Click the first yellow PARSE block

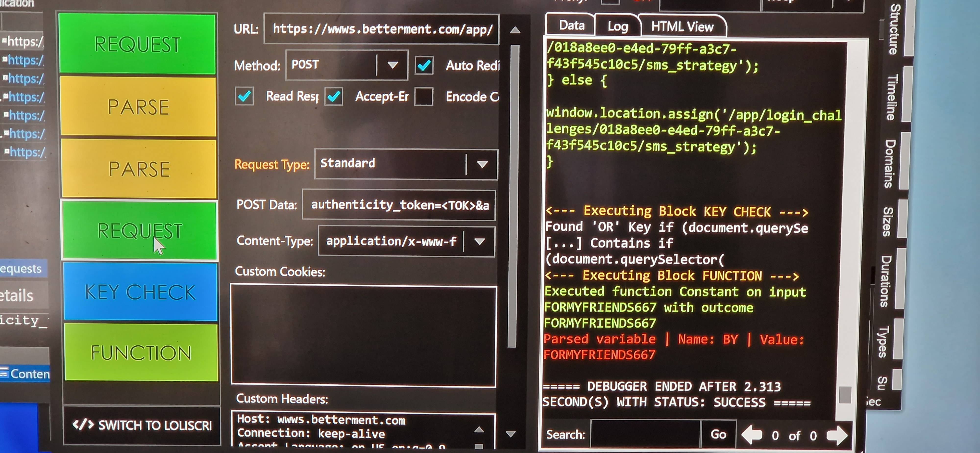[x=138, y=107]
